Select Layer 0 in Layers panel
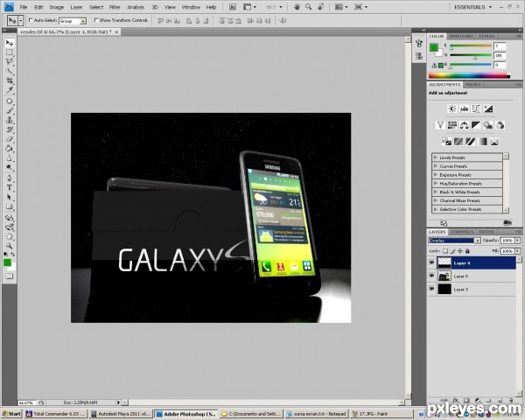The width and height of the screenshot is (525, 420). coord(472,276)
